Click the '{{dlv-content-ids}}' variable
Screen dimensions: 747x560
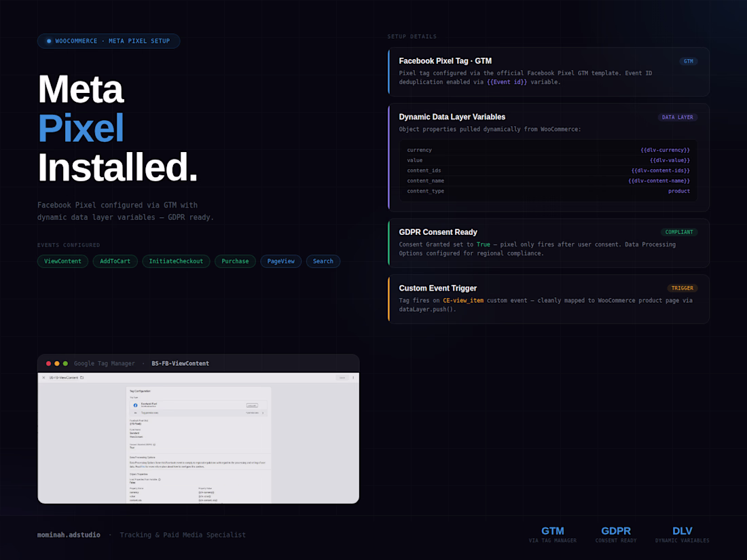click(660, 170)
